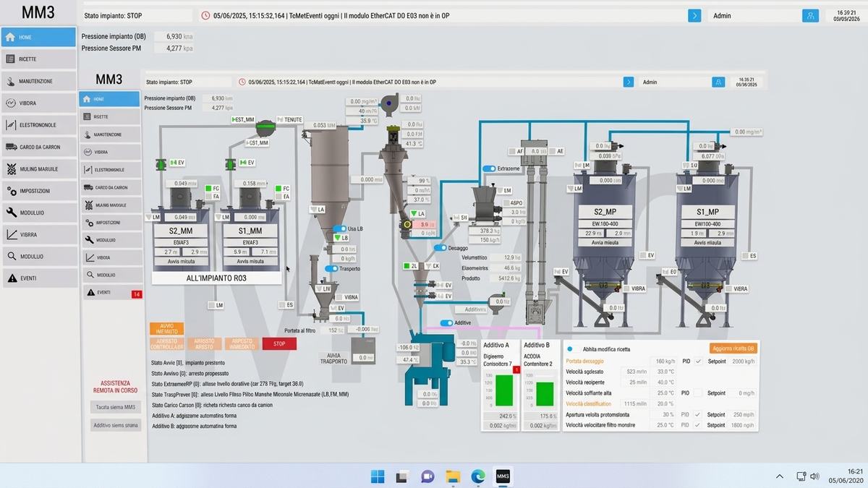Open MULING MARUILE in outer sidebar
This screenshot has height=488, width=868.
38,169
